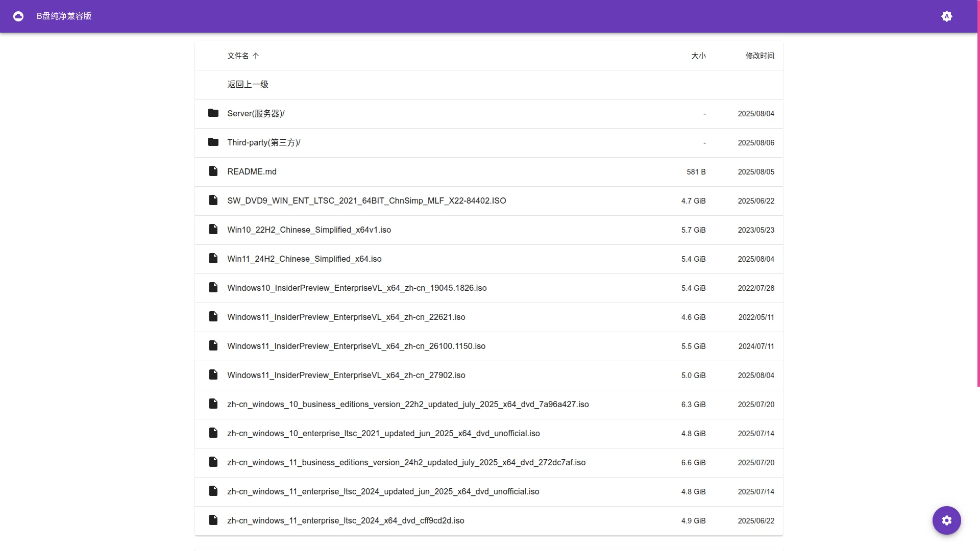Toggle auto theme brightness icon

tap(946, 16)
